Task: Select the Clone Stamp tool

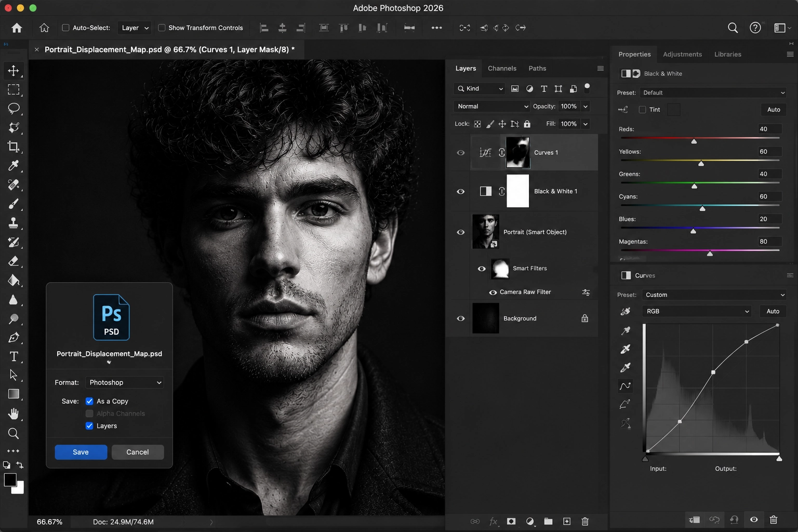Action: click(x=14, y=223)
